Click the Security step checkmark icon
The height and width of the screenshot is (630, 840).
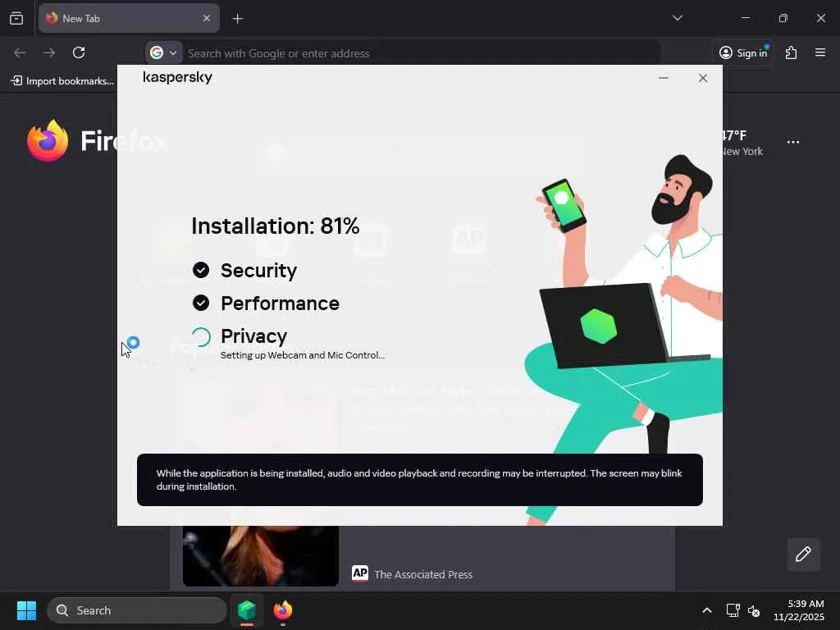point(201,270)
